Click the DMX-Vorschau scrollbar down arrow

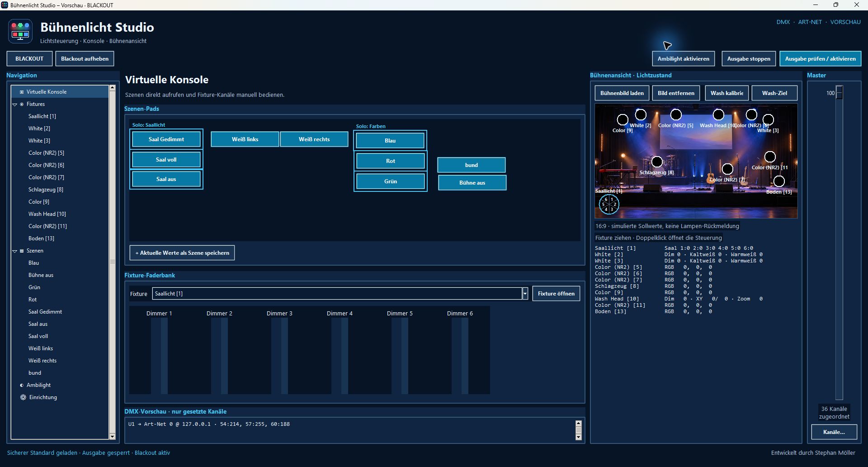coord(578,437)
